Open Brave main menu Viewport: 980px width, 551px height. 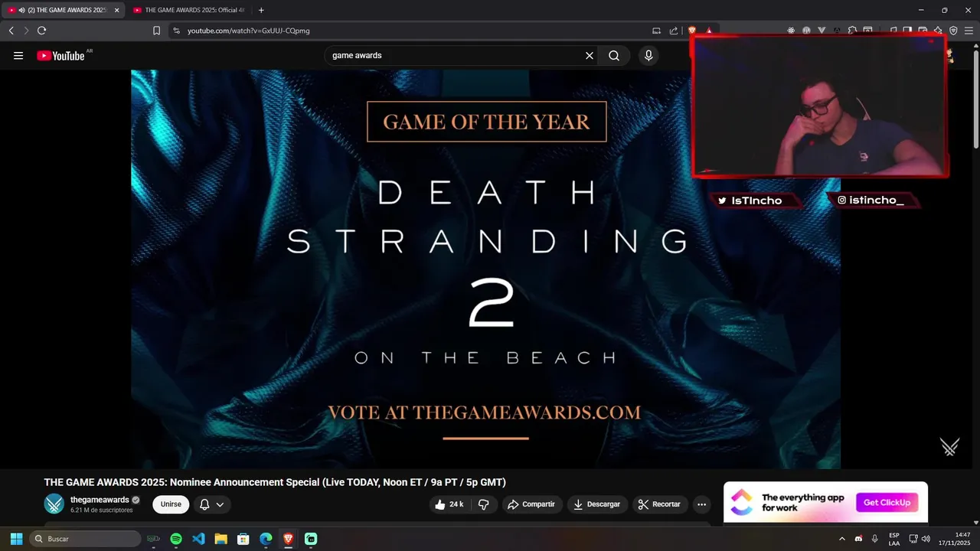coord(969,31)
